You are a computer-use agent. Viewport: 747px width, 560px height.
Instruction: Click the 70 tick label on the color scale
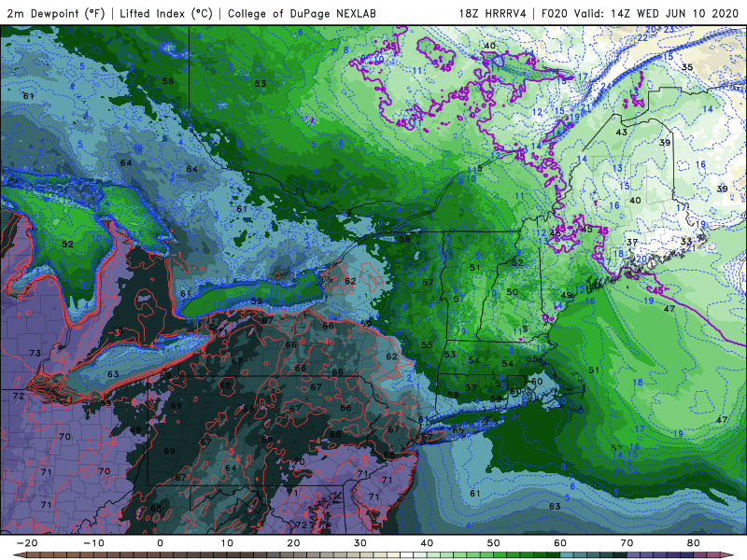point(627,543)
